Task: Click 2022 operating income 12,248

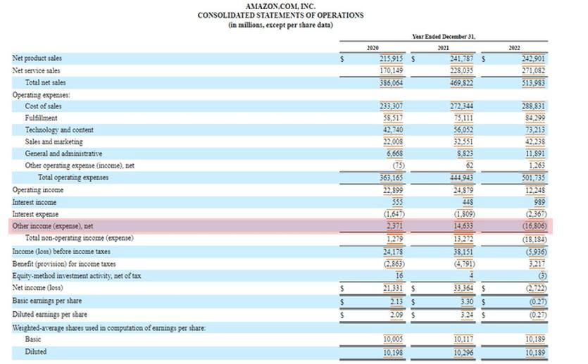Action: pos(535,190)
